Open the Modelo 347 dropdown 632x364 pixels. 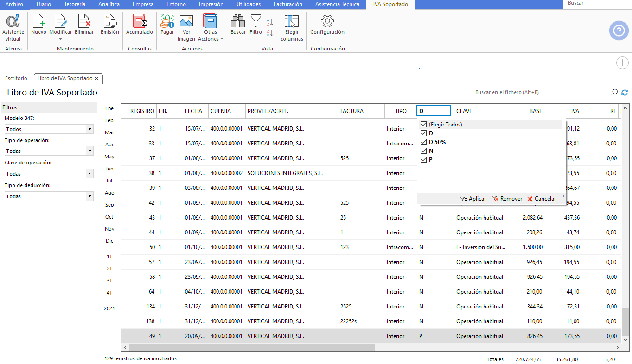[x=49, y=129]
